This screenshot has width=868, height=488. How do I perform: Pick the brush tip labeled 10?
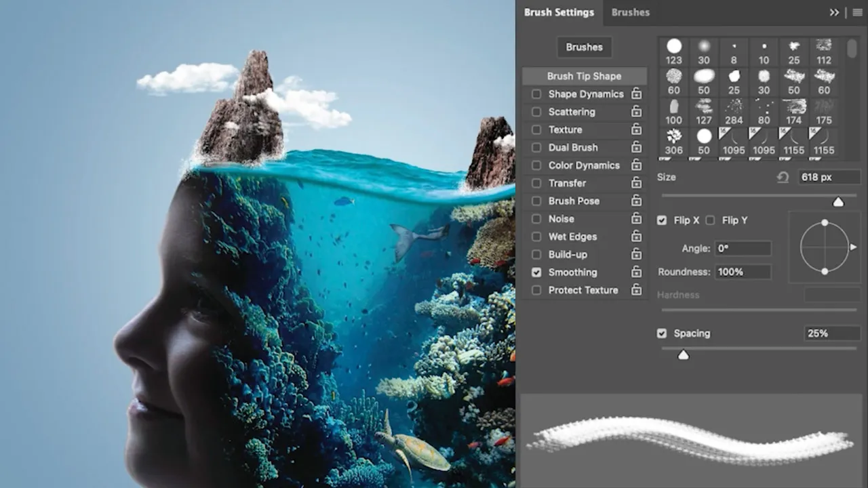click(764, 52)
